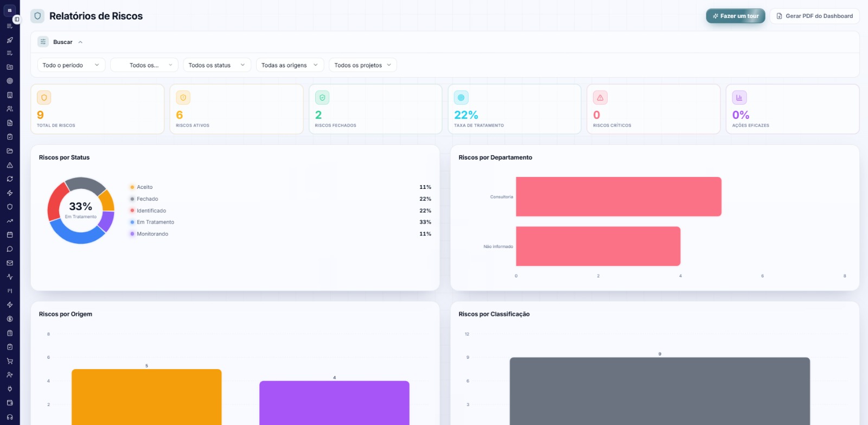Open the Todos os projetos dropdown

point(363,65)
